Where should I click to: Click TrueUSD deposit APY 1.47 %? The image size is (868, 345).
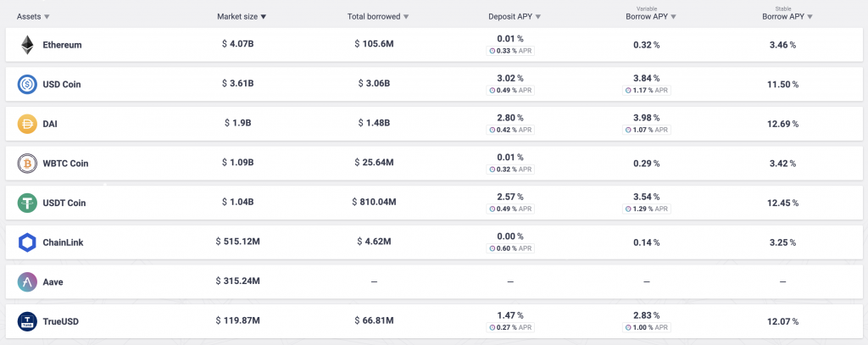point(509,315)
